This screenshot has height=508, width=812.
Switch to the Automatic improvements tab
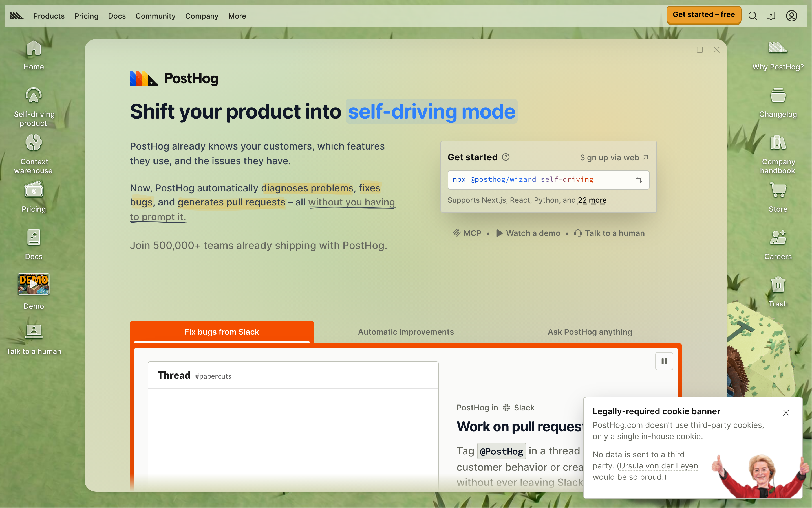[406, 332]
